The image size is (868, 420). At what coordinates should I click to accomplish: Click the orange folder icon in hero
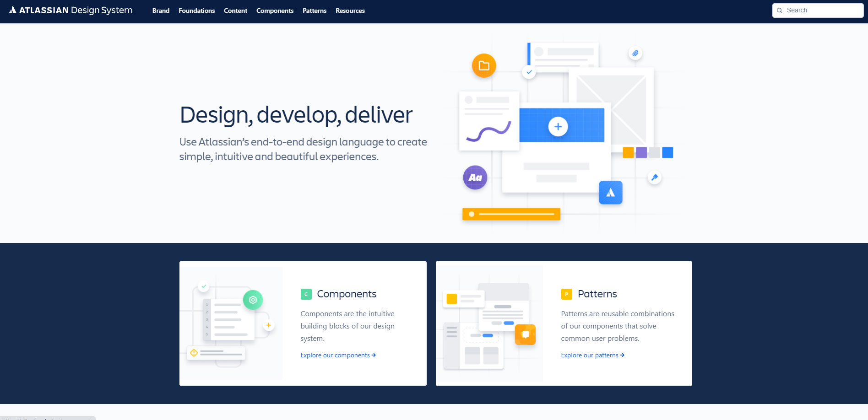(x=484, y=65)
